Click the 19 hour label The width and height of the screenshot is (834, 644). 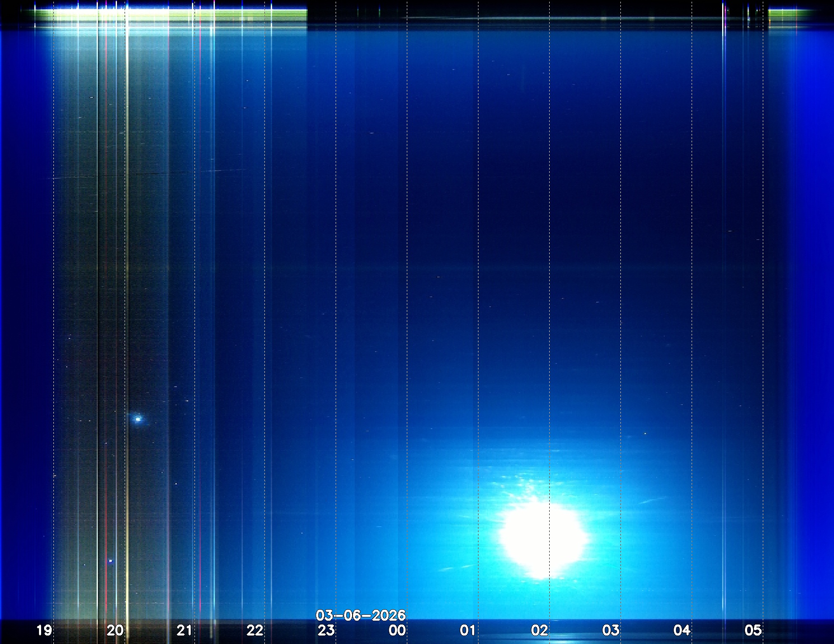pos(44,630)
